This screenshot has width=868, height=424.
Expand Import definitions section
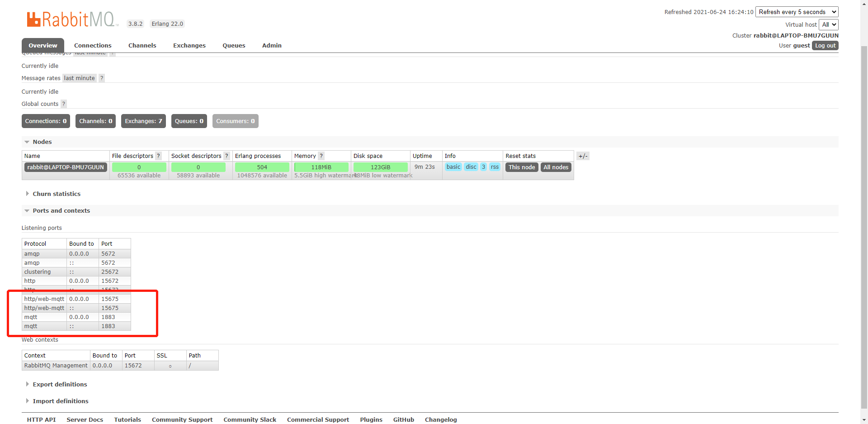61,401
